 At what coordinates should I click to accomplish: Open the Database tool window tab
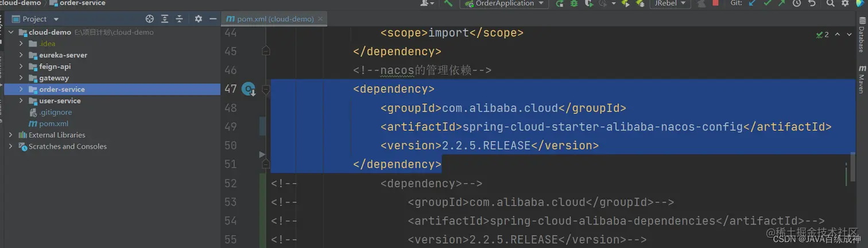(862, 36)
